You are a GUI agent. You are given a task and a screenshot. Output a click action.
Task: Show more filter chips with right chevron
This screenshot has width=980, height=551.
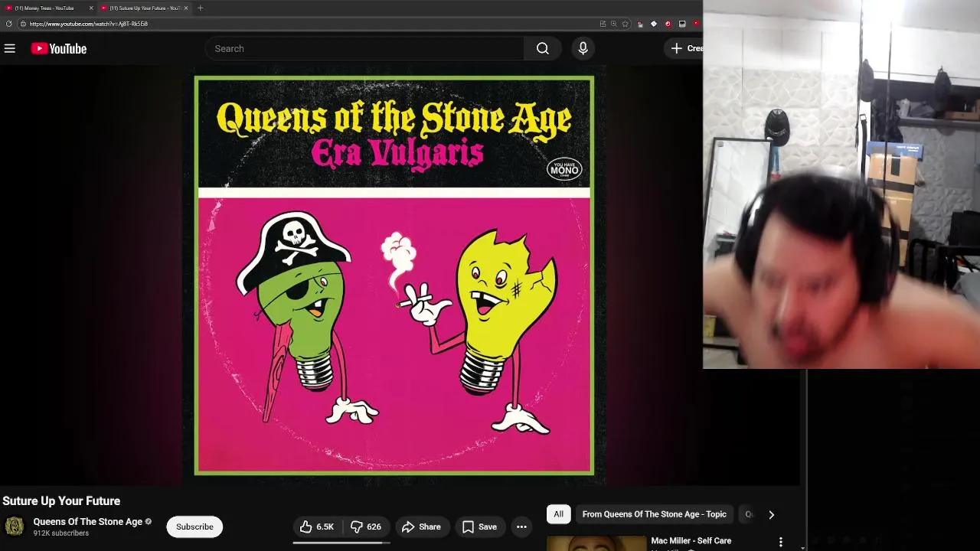coord(771,514)
